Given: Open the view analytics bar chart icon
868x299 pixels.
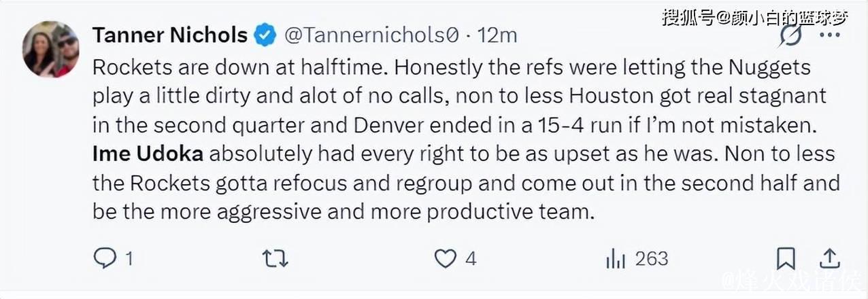Looking at the screenshot, I should (x=615, y=258).
